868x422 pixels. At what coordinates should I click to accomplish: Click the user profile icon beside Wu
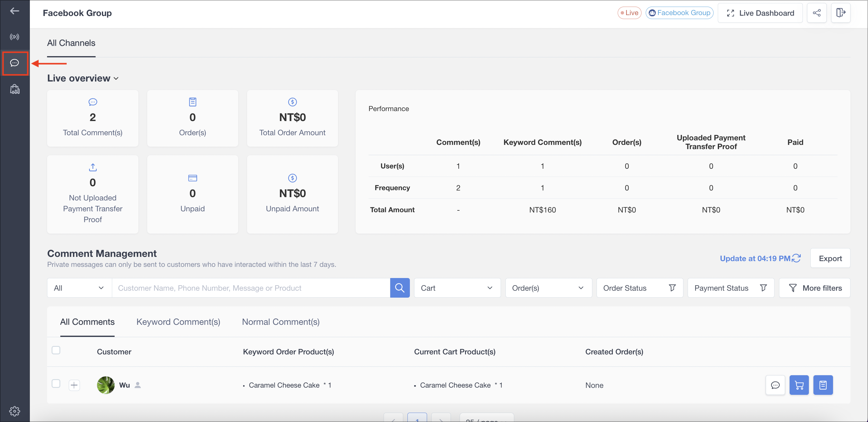tap(138, 385)
